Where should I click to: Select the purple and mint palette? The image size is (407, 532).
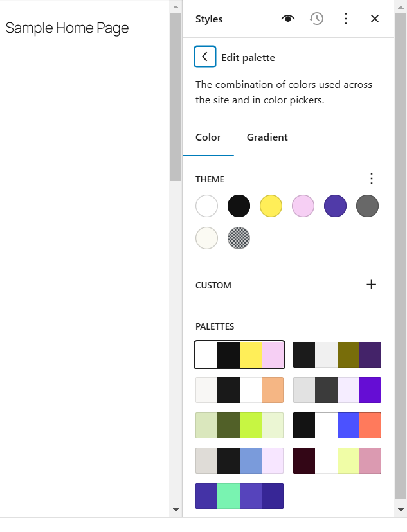(239, 496)
